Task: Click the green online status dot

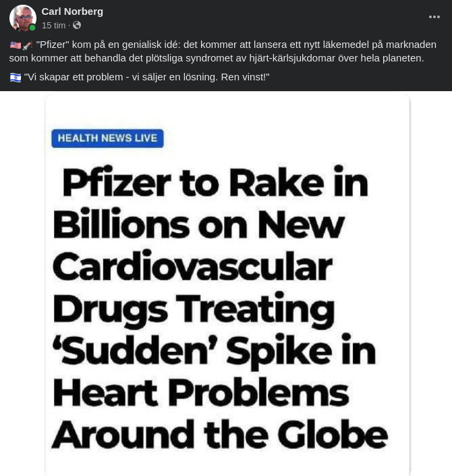Action: pyautogui.click(x=32, y=28)
